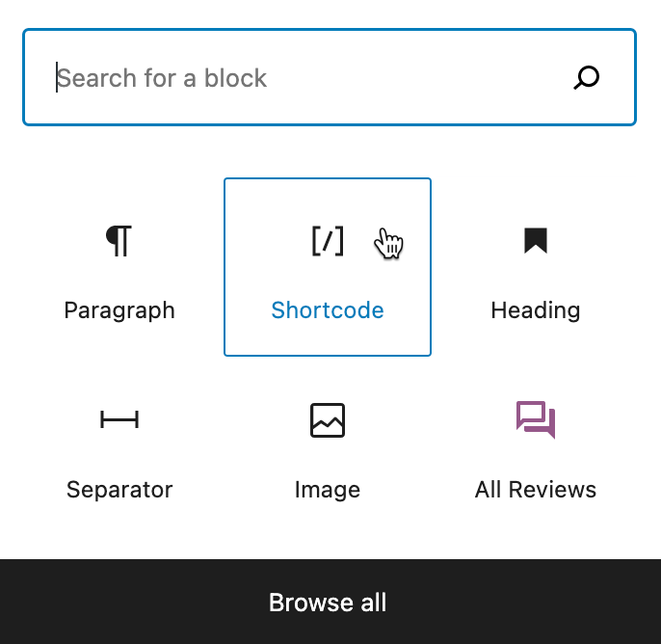Focus the "Search for a block" field

308,78
